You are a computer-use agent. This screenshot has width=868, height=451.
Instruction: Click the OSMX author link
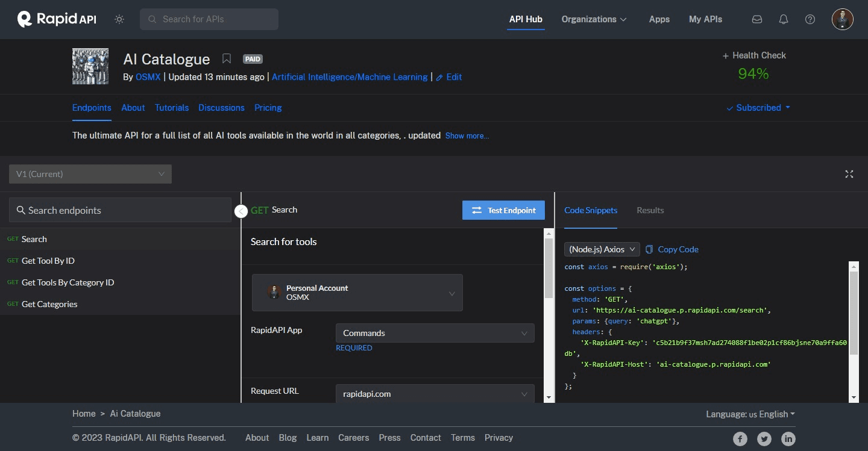pyautogui.click(x=148, y=77)
